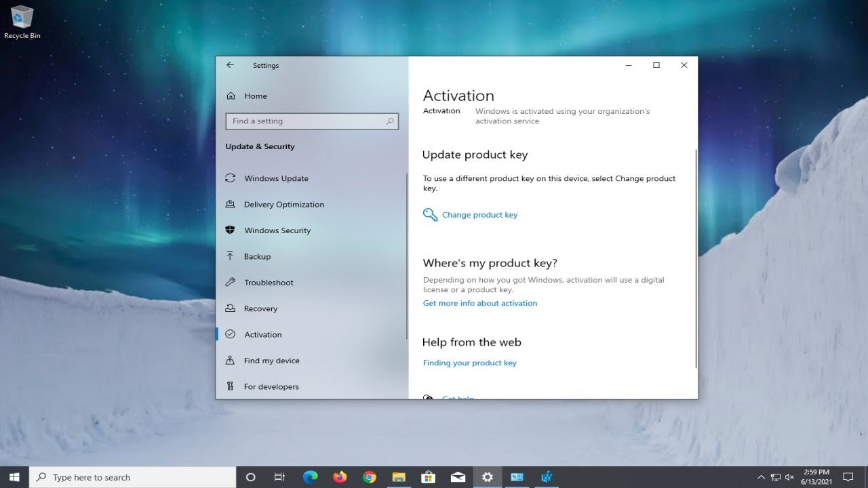Go back with the Settings back arrow

231,65
